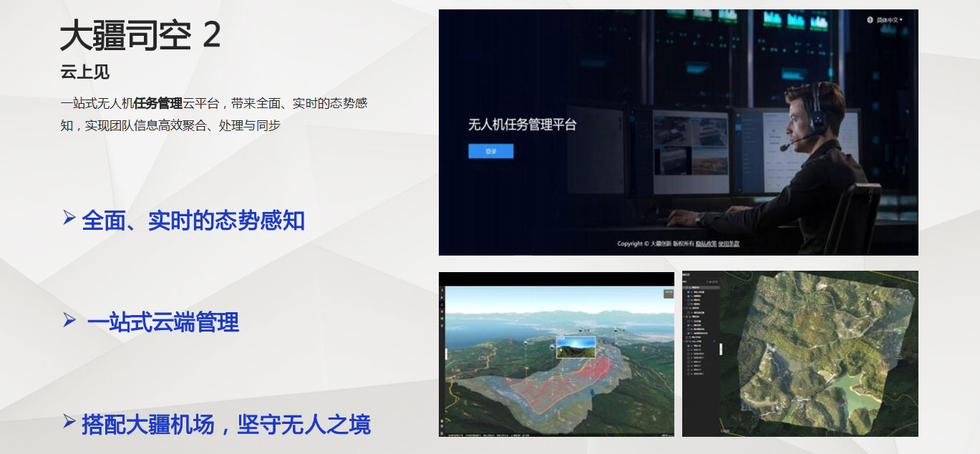Open the 使用条款 terms of use link

pos(729,243)
